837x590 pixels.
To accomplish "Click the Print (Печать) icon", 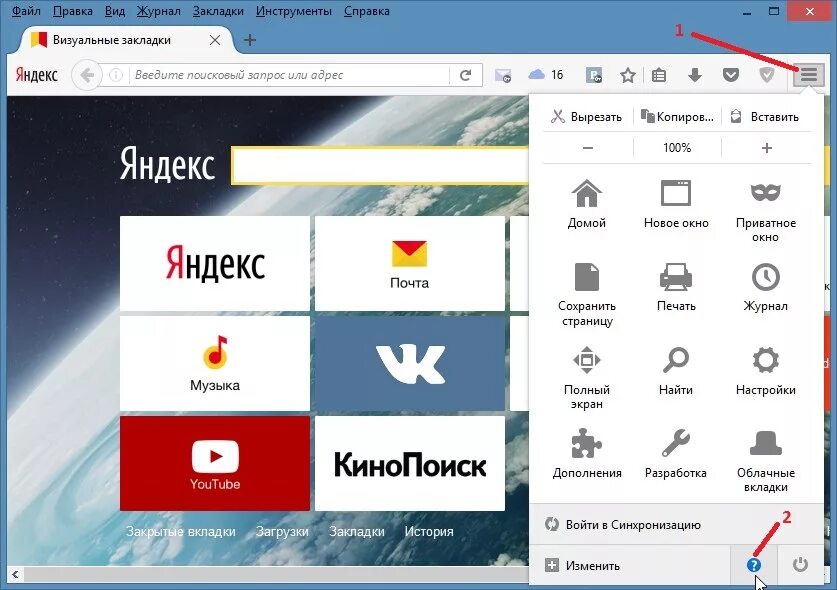I will click(676, 277).
